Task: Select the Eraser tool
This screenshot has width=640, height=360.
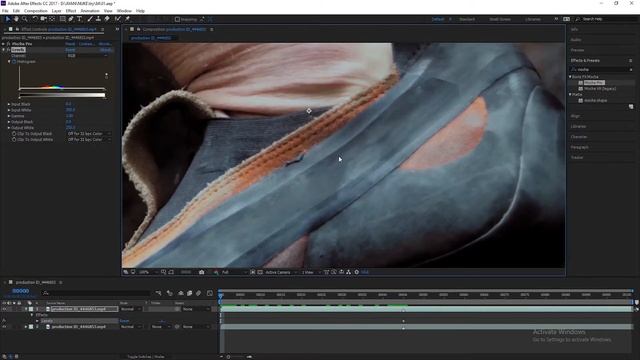Action: click(107, 19)
